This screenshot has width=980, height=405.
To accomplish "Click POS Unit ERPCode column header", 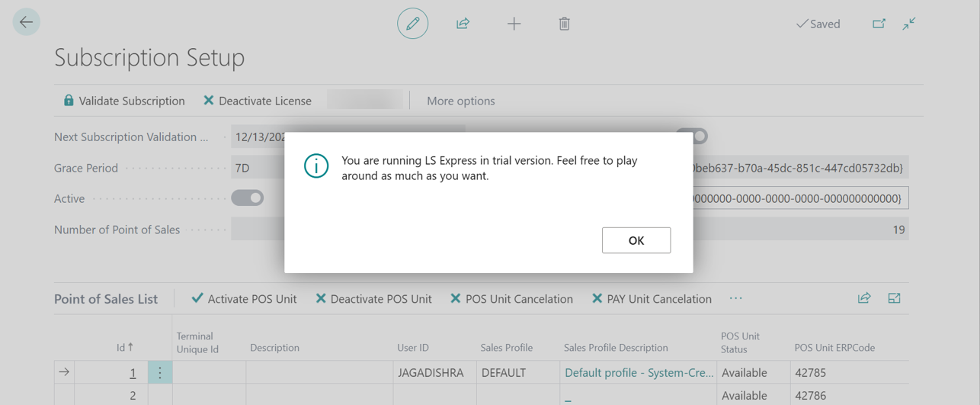I will click(834, 348).
